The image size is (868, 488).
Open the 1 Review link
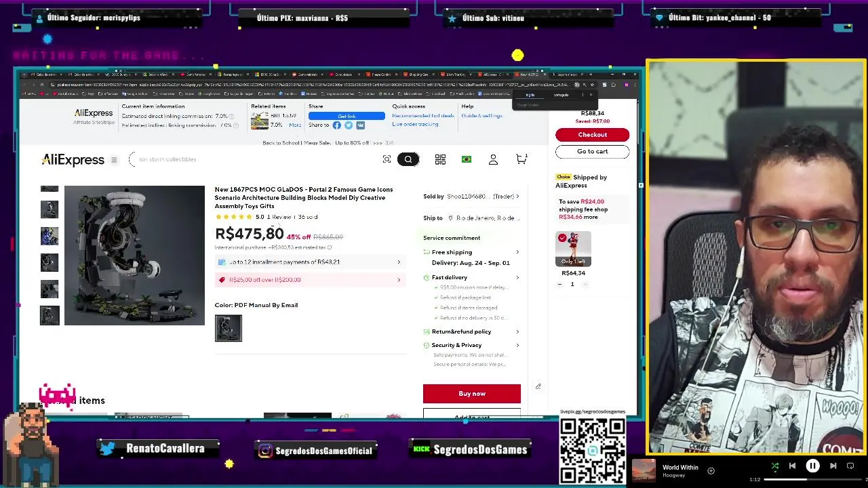(279, 217)
